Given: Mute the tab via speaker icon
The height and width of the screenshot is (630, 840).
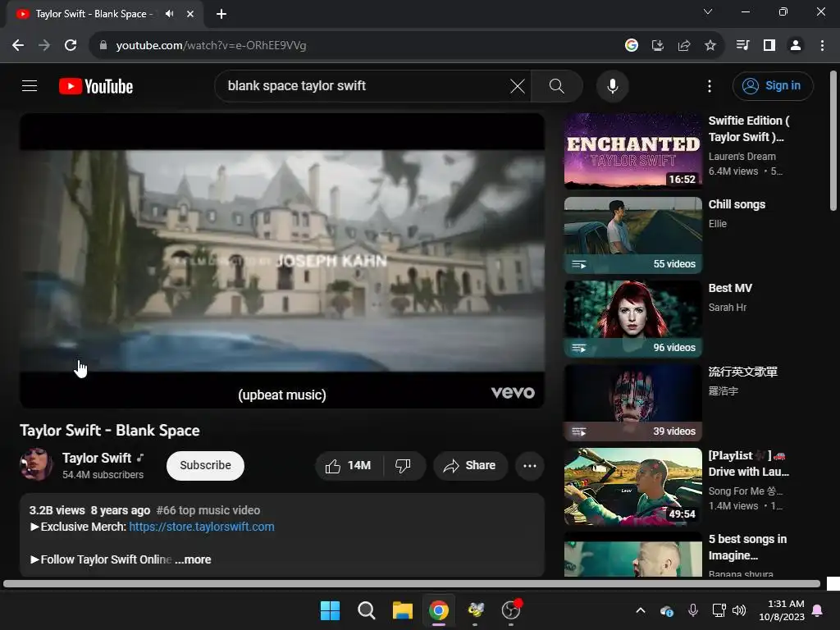Looking at the screenshot, I should 169,14.
